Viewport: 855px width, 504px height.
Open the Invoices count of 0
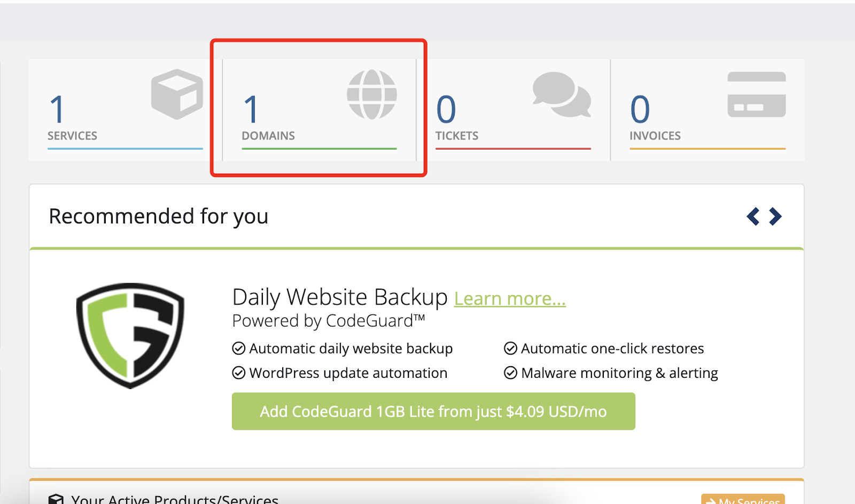[640, 110]
